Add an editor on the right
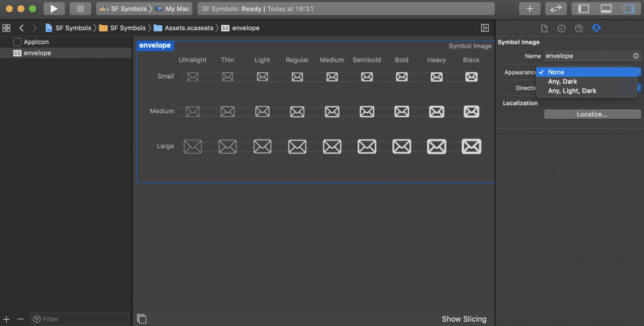The height and width of the screenshot is (326, 644). pos(485,28)
